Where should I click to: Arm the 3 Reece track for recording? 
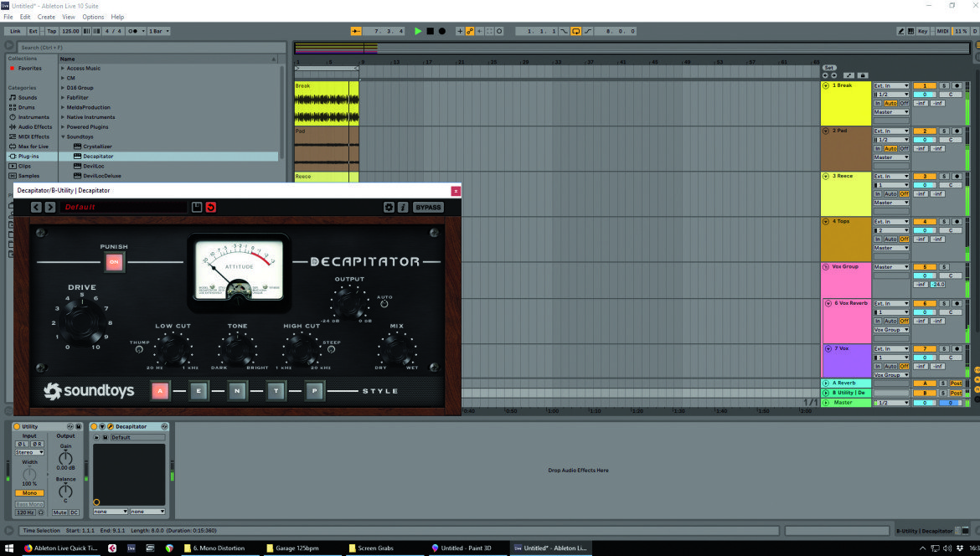pos(957,176)
